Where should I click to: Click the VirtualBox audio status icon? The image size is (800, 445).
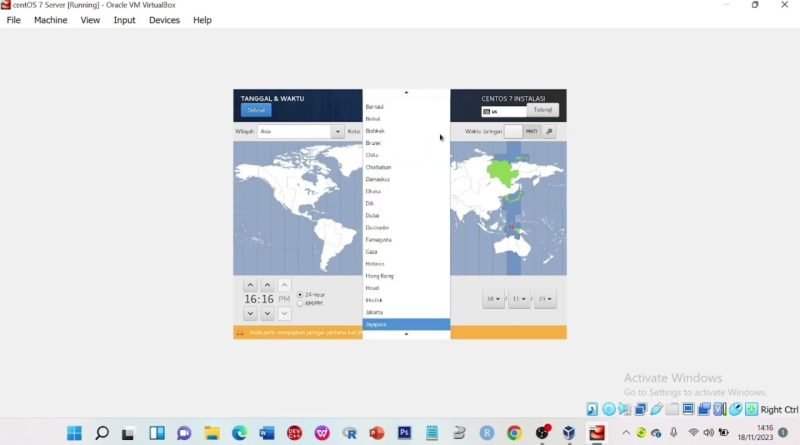pyautogui.click(x=624, y=409)
